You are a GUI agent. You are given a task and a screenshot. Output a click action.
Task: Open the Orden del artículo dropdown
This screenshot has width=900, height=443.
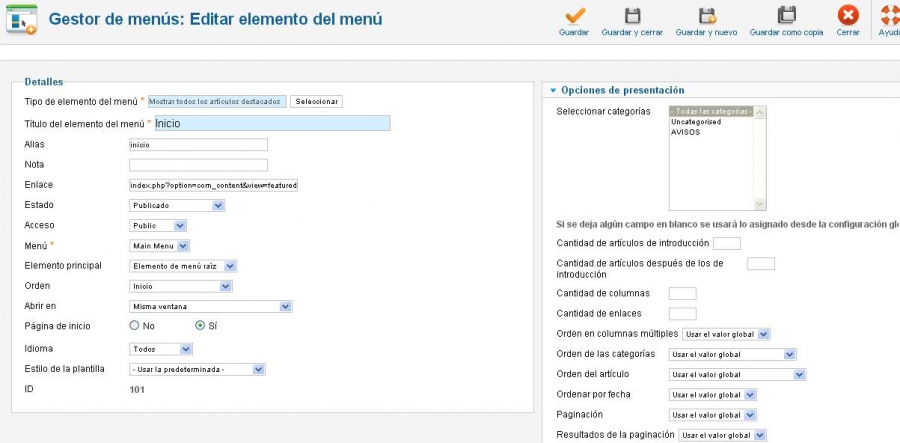(x=738, y=375)
